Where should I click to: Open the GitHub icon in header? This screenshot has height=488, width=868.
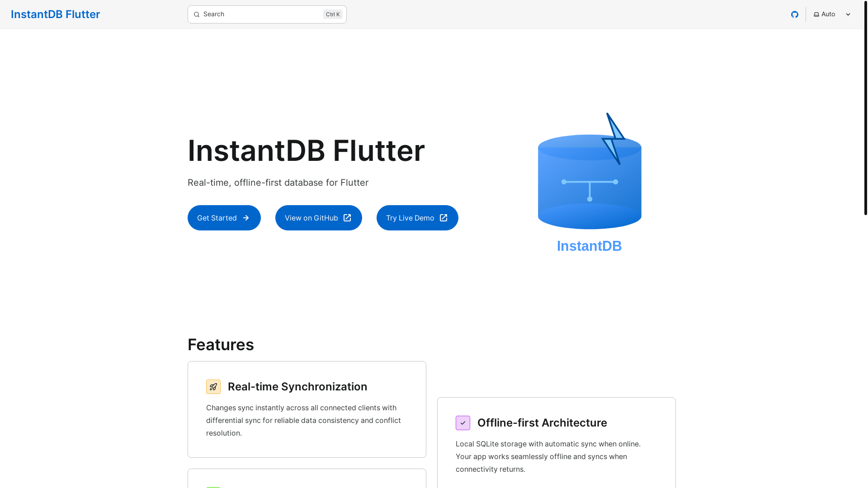[x=794, y=14]
